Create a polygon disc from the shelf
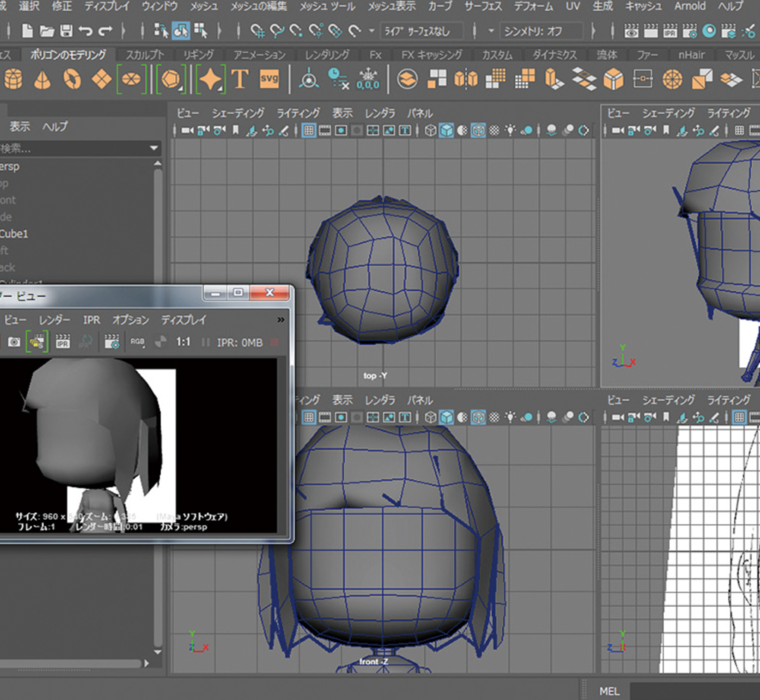This screenshot has height=700, width=760. click(x=131, y=78)
